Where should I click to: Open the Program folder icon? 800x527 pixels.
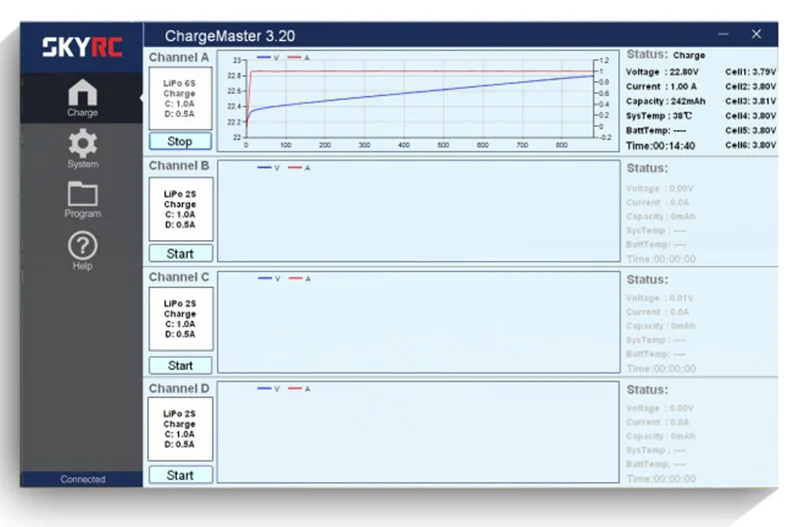pos(82,200)
